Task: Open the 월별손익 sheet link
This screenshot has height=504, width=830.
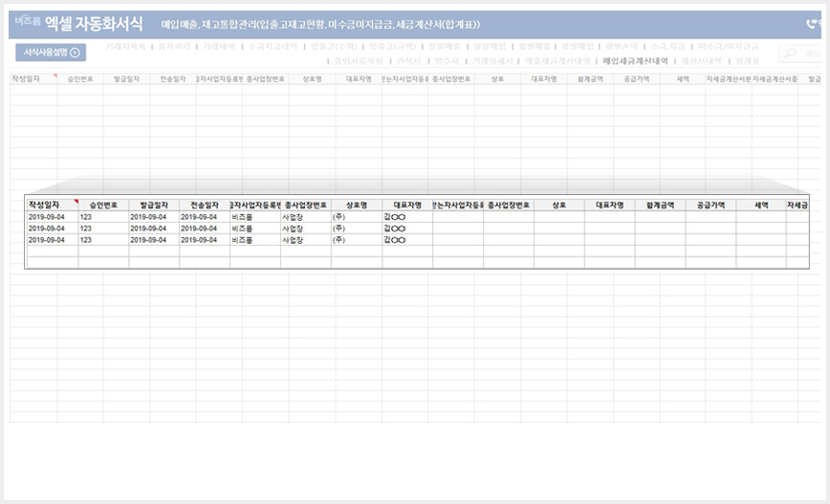Action: pos(622,47)
